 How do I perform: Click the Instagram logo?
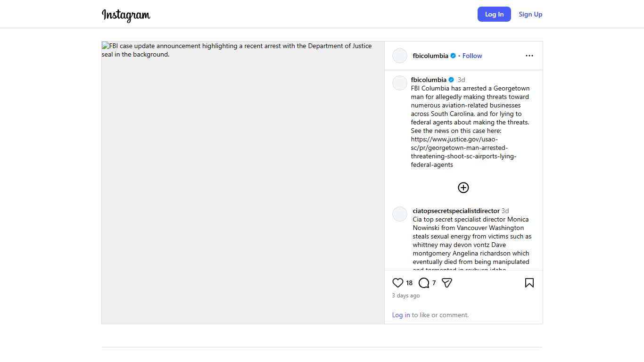[x=126, y=15]
